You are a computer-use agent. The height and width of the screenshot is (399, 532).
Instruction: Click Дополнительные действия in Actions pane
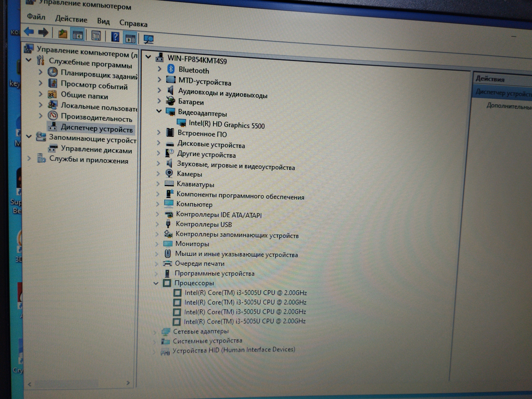coord(509,106)
